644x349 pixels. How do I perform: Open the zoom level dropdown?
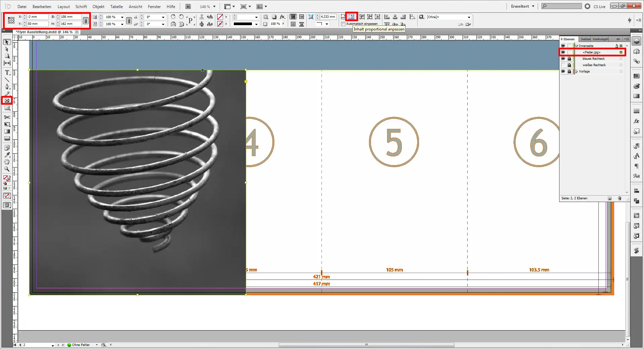[x=214, y=7]
